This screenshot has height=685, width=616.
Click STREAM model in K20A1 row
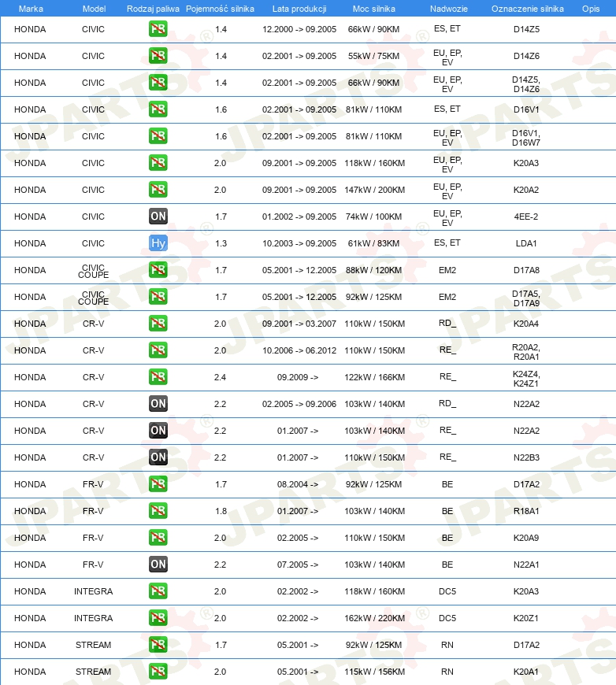[x=93, y=672]
